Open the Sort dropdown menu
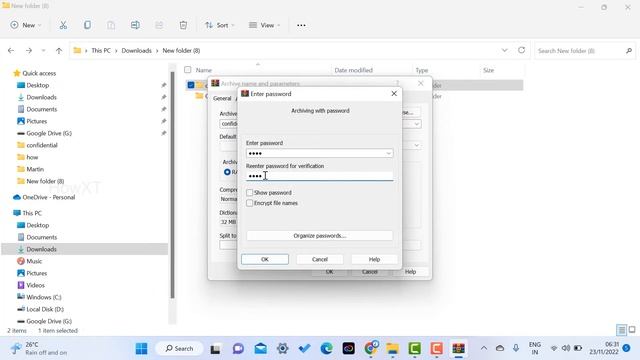 pyautogui.click(x=220, y=25)
